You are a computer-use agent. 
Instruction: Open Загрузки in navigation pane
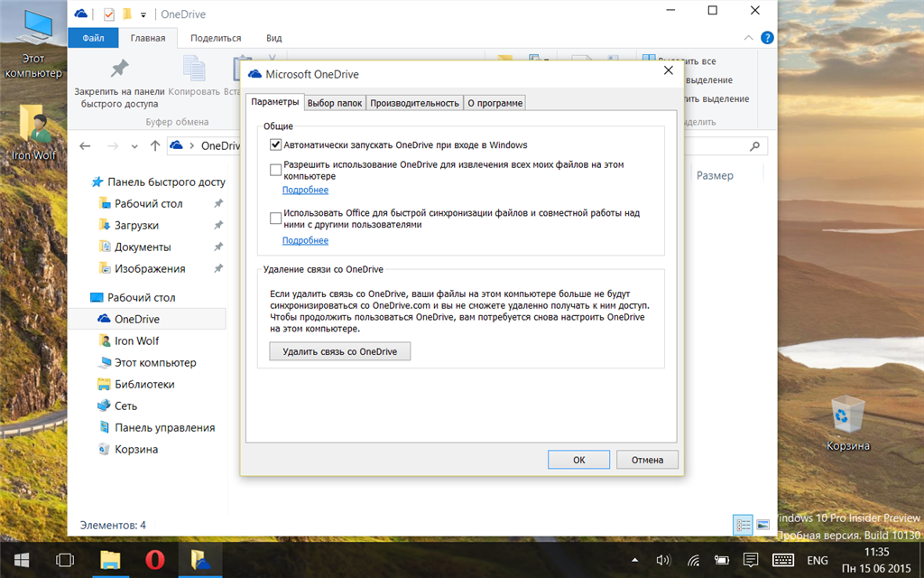[x=137, y=225]
